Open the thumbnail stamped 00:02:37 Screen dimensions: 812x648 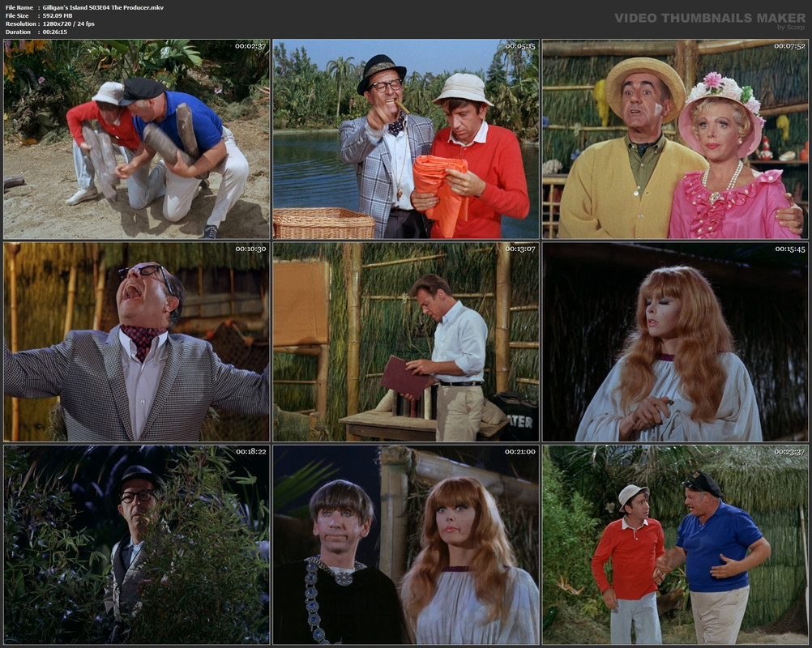(137, 139)
